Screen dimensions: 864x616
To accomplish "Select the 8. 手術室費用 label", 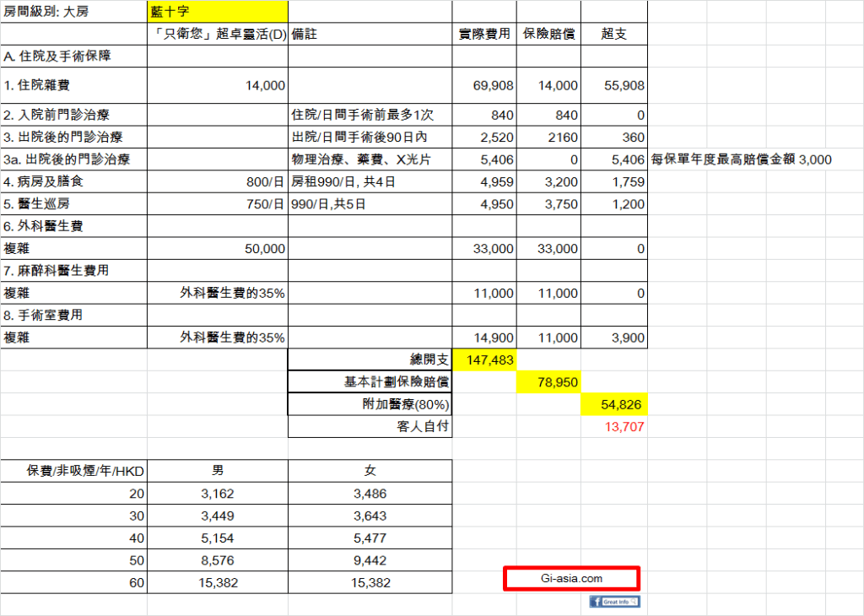I will (x=43, y=315).
